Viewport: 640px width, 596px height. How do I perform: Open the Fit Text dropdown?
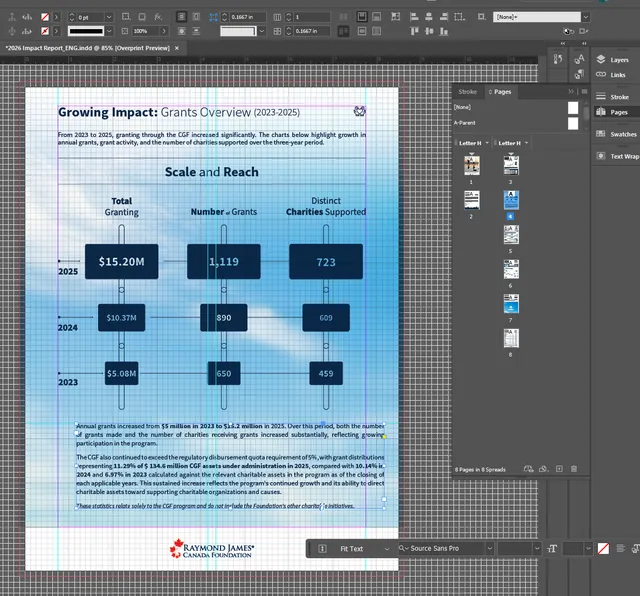click(x=387, y=549)
